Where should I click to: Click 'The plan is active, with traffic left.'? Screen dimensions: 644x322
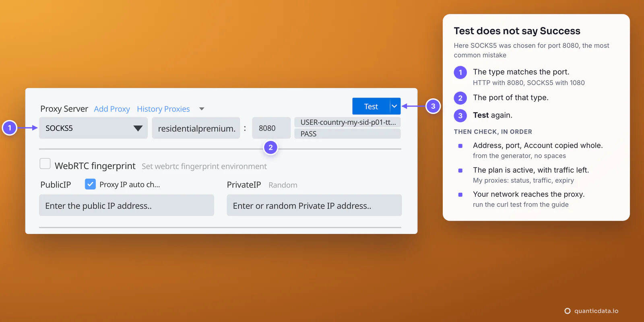click(x=531, y=170)
